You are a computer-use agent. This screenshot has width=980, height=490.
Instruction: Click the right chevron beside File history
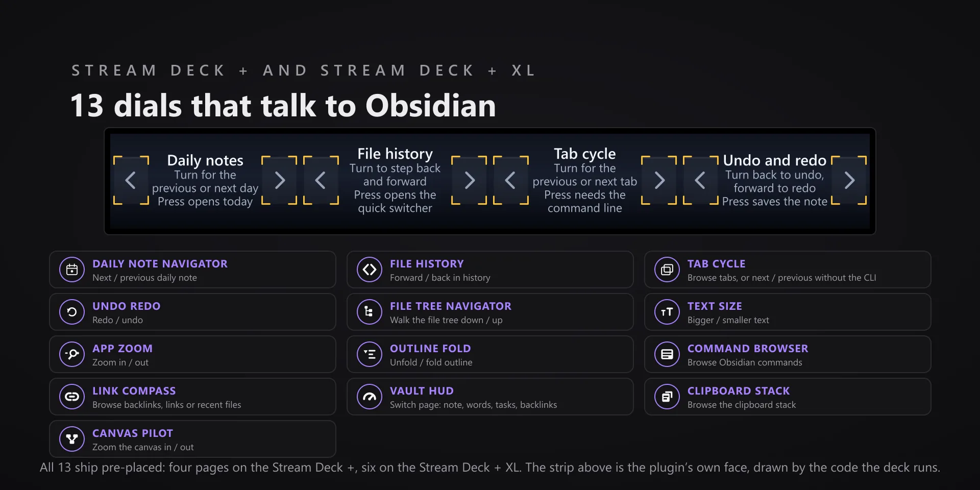470,180
